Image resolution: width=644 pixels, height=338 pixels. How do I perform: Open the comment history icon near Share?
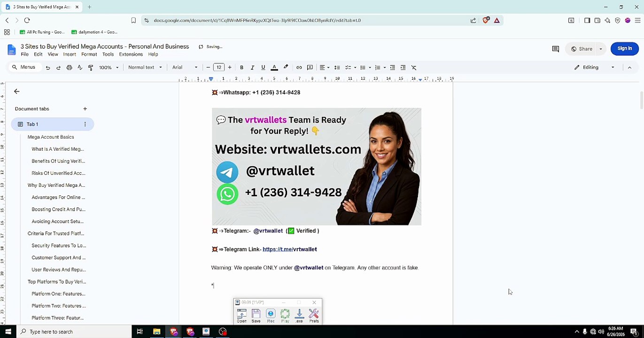tap(555, 49)
